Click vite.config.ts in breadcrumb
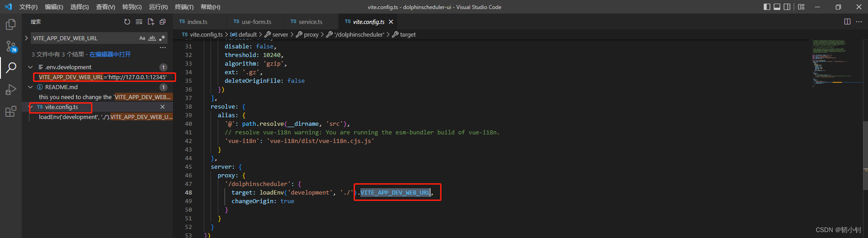 pyautogui.click(x=206, y=34)
